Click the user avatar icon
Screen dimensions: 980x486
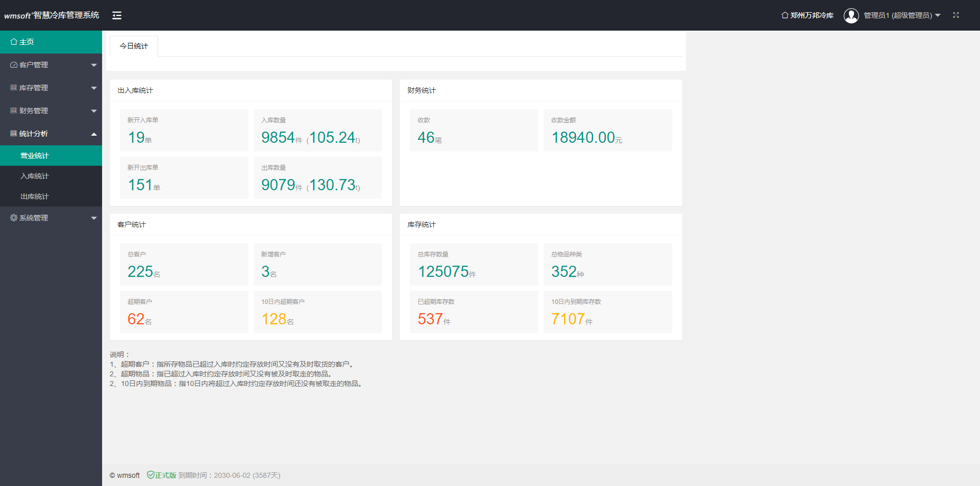(x=851, y=15)
